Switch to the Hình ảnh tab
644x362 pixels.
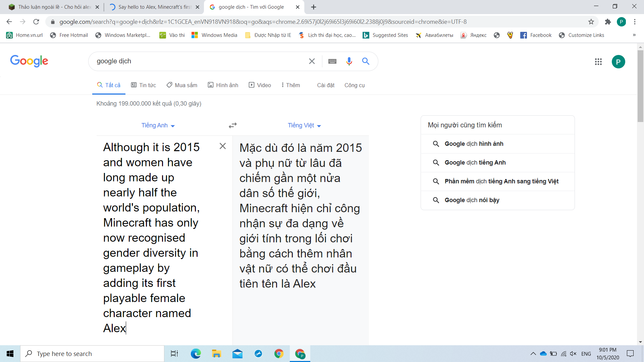click(x=223, y=85)
